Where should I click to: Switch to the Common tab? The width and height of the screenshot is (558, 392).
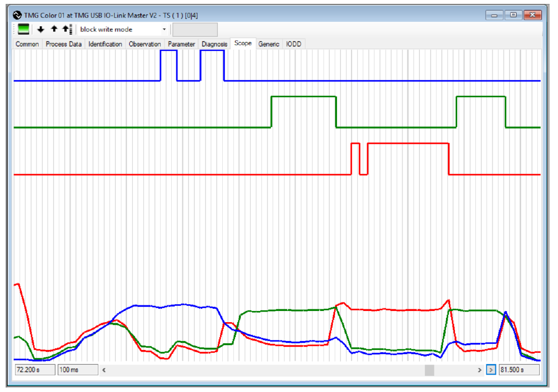point(27,44)
